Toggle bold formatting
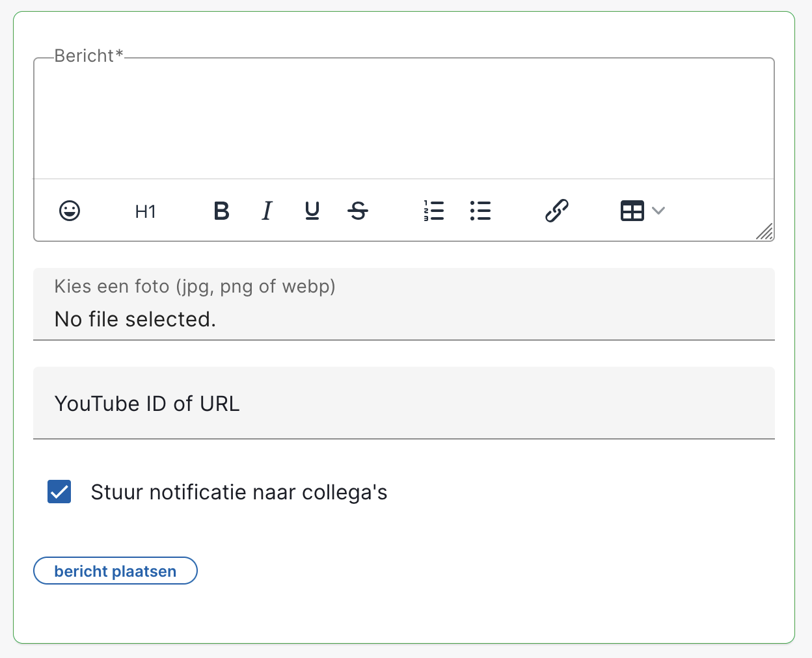 tap(221, 211)
